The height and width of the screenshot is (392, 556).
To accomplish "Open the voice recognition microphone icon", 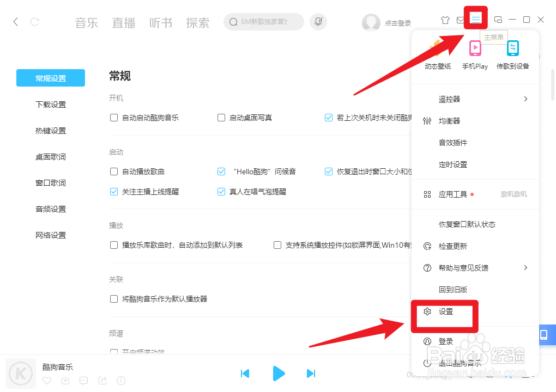I will point(318,22).
